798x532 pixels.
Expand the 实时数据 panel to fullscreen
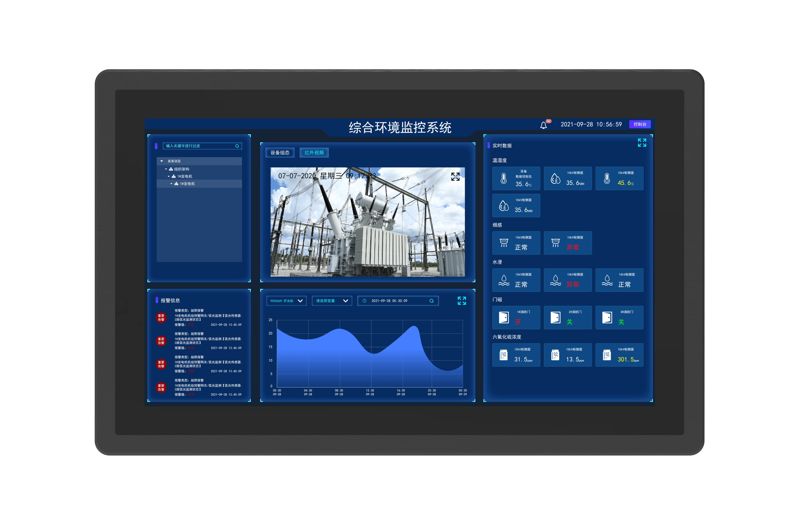point(642,143)
